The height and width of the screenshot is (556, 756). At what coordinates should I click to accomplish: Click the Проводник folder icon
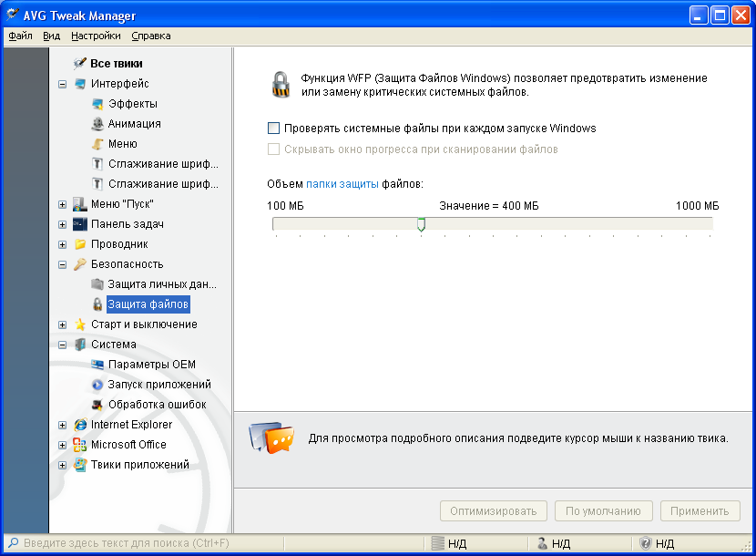pyautogui.click(x=80, y=244)
